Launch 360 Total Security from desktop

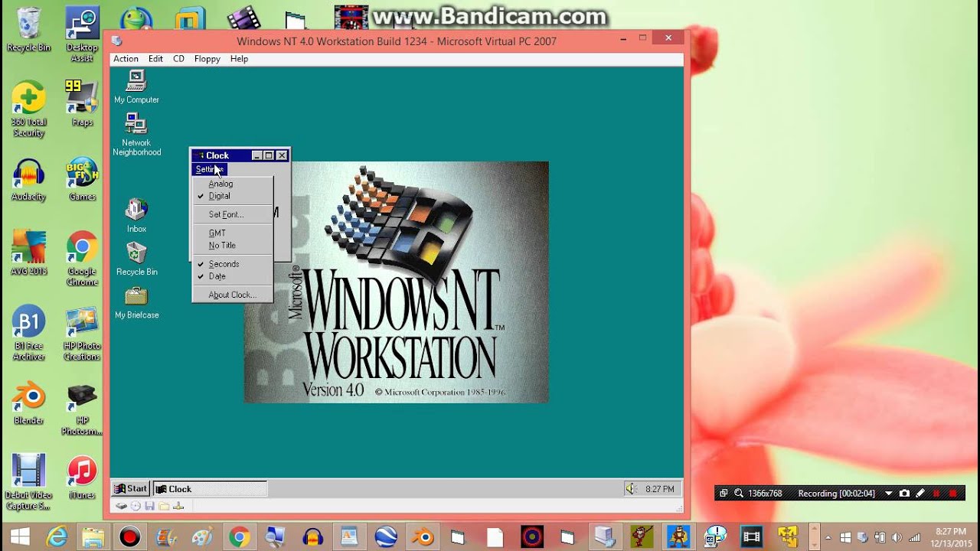[28, 109]
